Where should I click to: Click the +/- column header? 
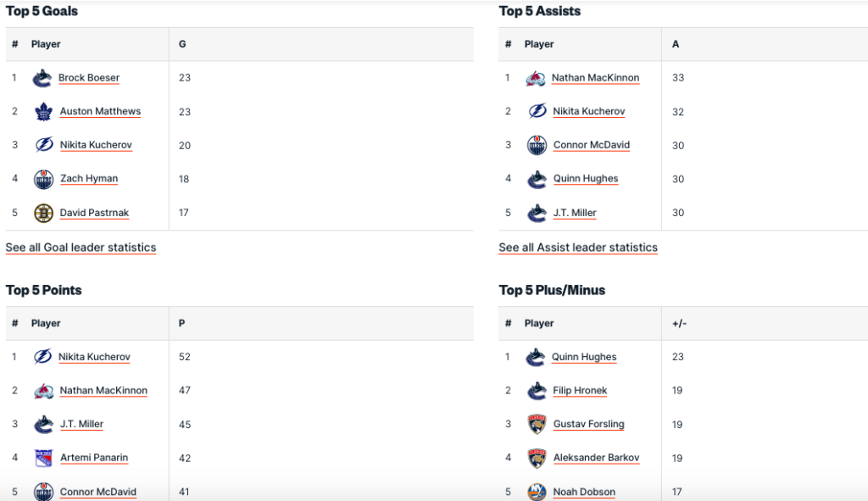coord(679,323)
